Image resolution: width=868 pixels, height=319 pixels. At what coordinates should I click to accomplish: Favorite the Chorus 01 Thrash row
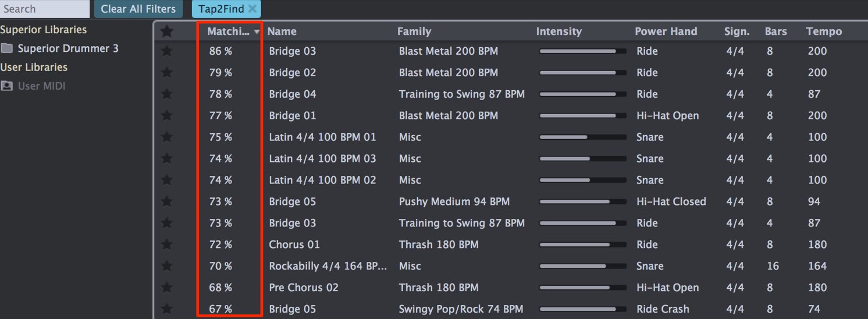point(167,245)
